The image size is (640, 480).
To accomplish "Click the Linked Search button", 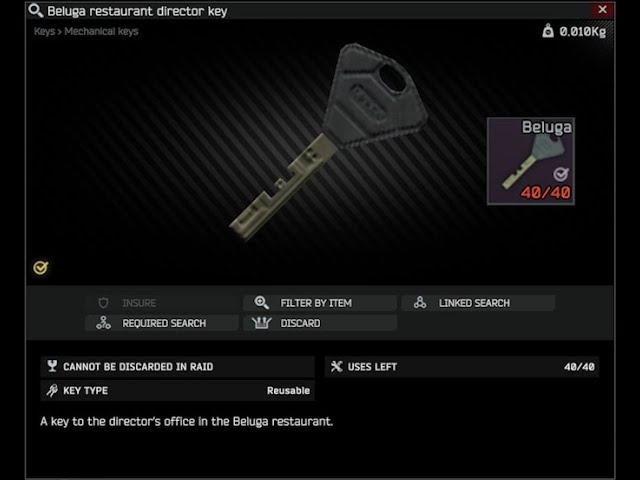I will point(478,303).
